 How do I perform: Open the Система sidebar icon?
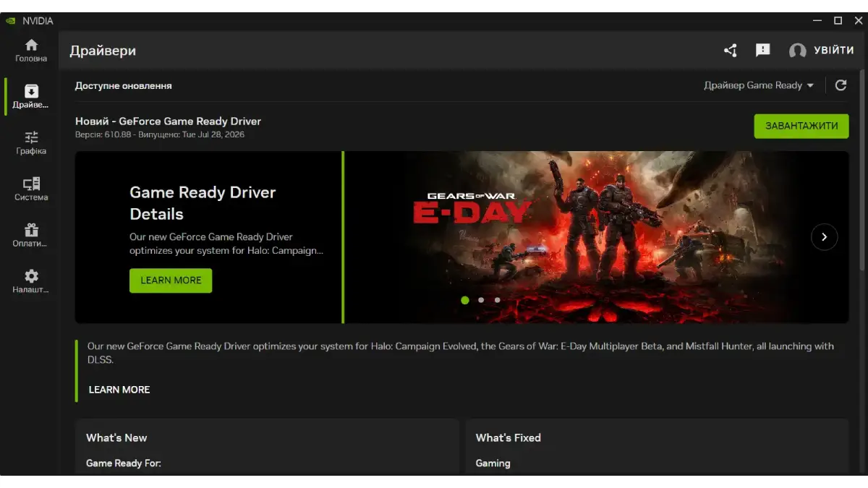pos(31,184)
